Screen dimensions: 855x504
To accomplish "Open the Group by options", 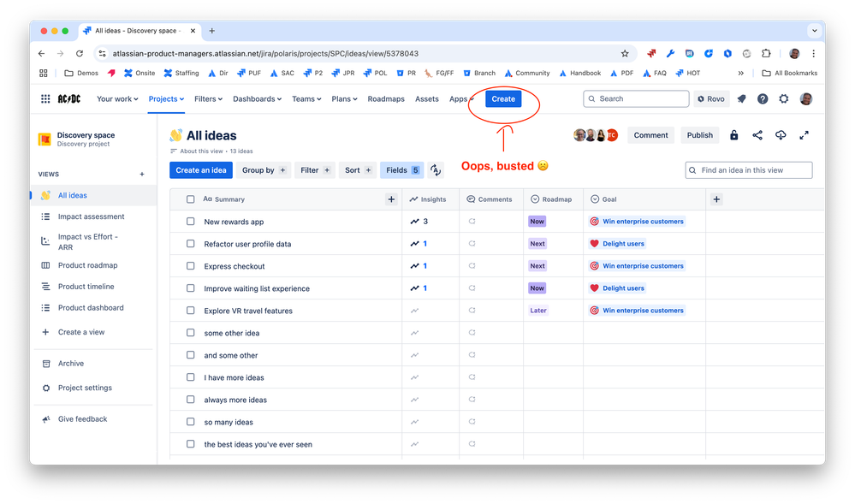I will click(x=264, y=170).
